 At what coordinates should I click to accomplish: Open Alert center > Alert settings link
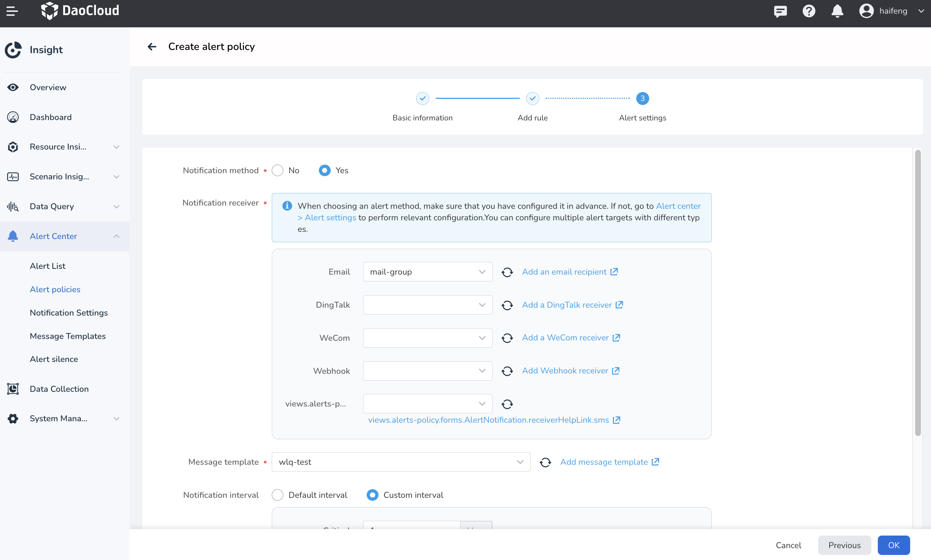pos(327,218)
